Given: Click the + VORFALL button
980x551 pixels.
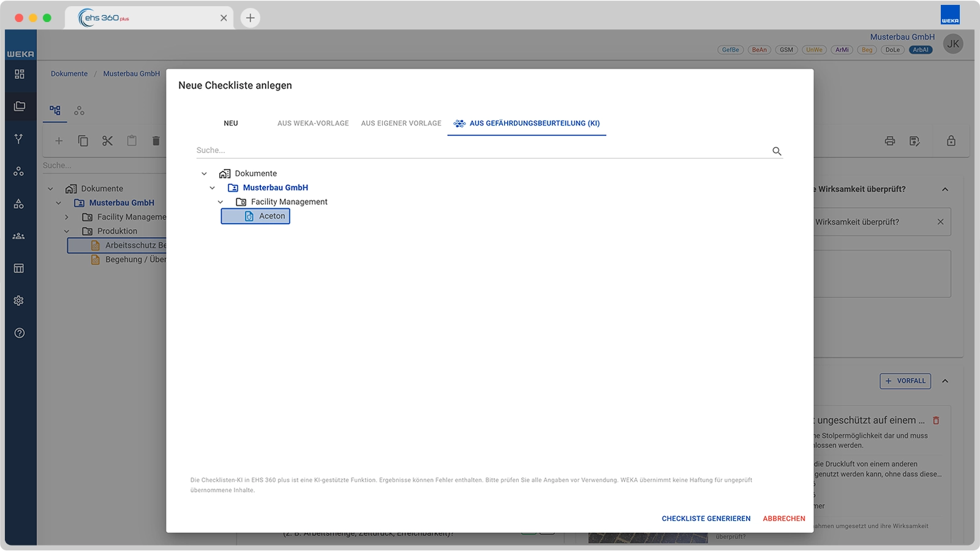Looking at the screenshot, I should point(905,381).
